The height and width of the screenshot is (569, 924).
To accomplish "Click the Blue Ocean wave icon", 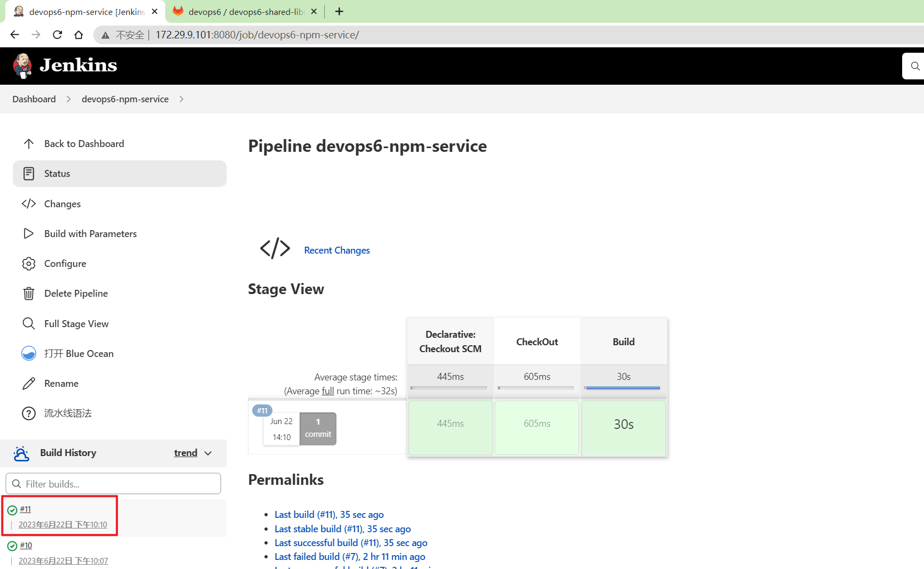I will tap(29, 353).
